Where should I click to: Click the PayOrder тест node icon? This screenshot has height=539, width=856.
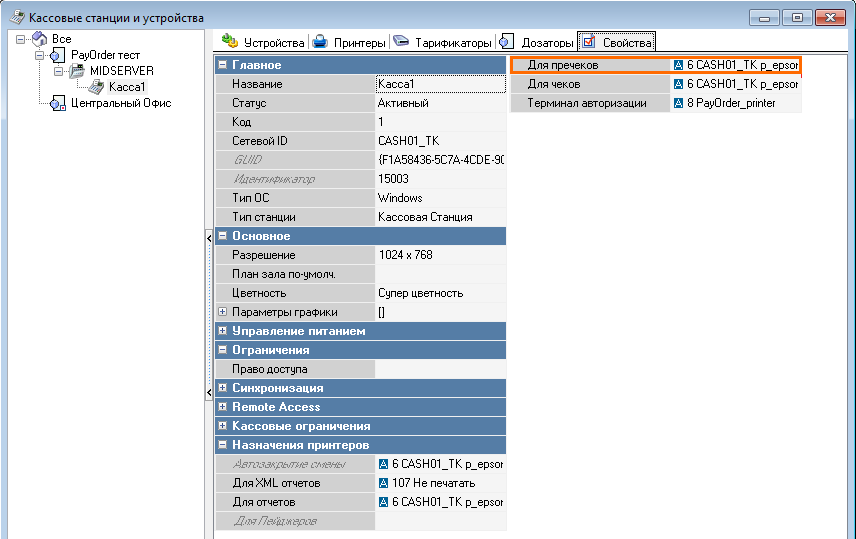click(56, 55)
